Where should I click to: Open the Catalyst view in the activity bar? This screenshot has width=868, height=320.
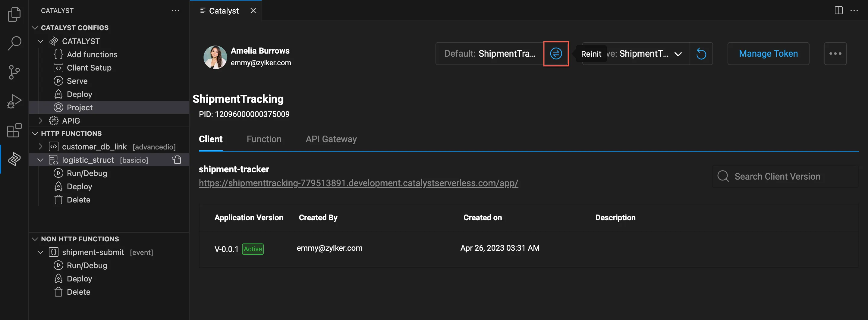click(x=14, y=159)
